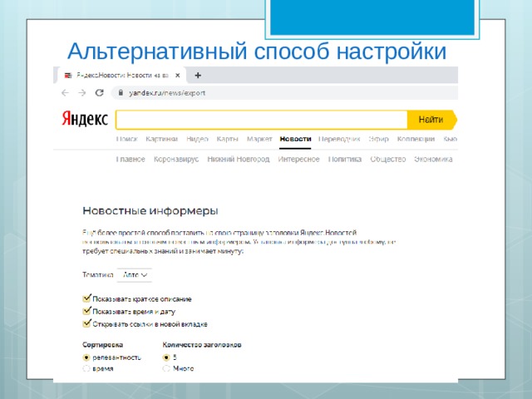Expand the Тематика Авто dropdown
Screen dimensions: 532x399
point(135,275)
